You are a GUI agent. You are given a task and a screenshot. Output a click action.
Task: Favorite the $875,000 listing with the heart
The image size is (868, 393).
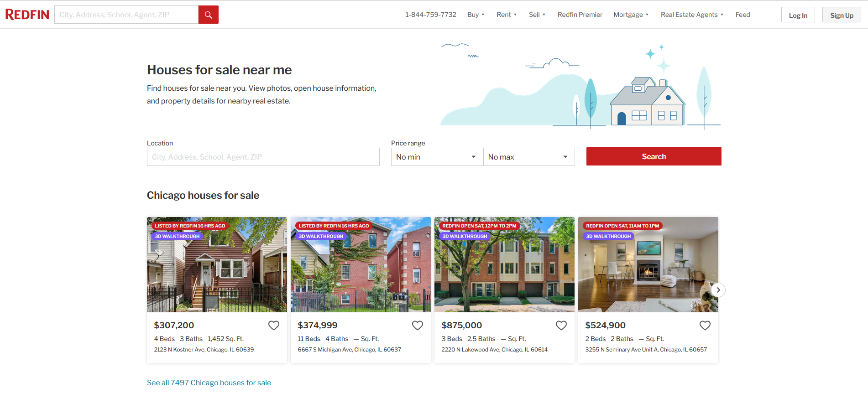coord(561,325)
